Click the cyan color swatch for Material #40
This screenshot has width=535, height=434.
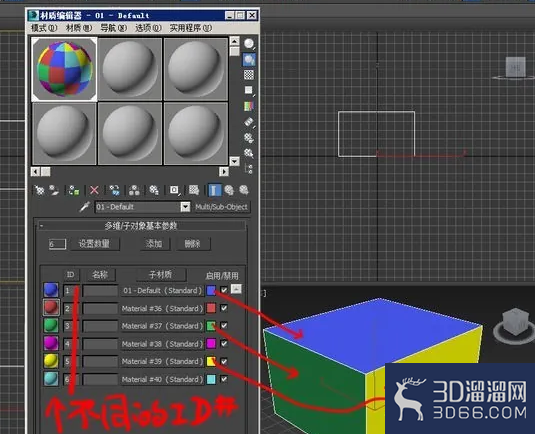click(211, 379)
